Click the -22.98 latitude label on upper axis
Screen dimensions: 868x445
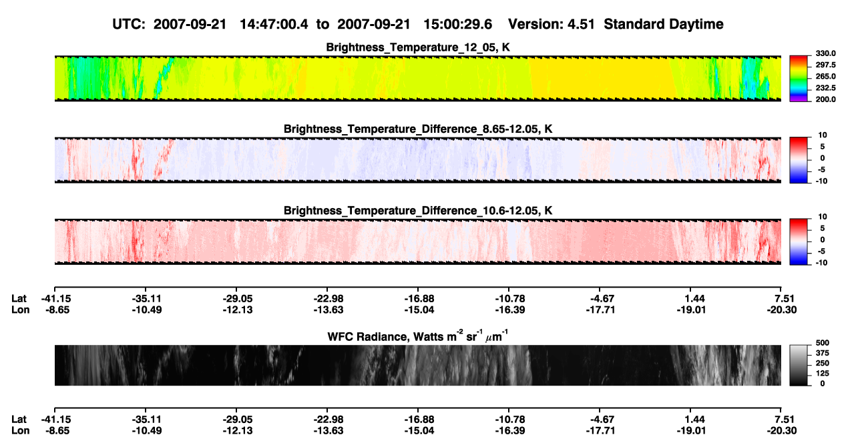(327, 299)
